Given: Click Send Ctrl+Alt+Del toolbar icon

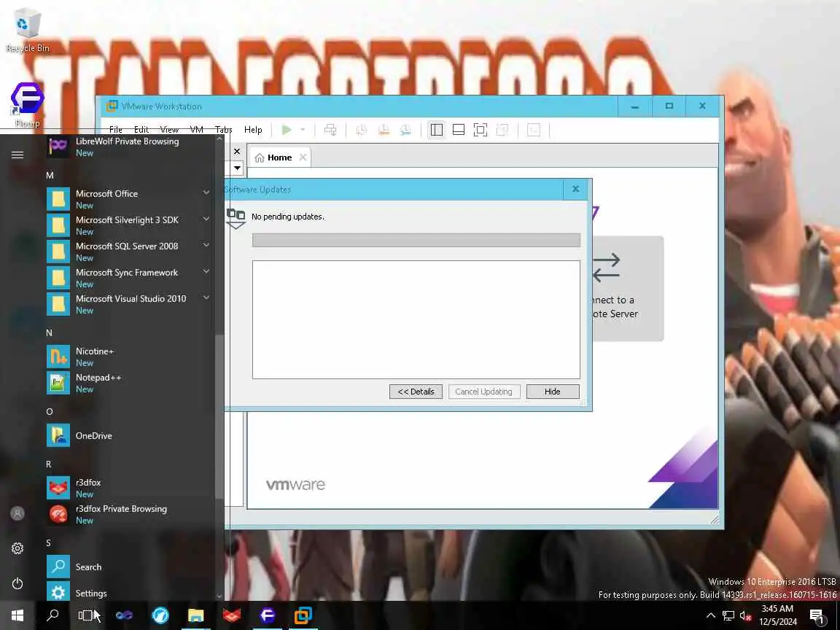Looking at the screenshot, I should (x=330, y=130).
